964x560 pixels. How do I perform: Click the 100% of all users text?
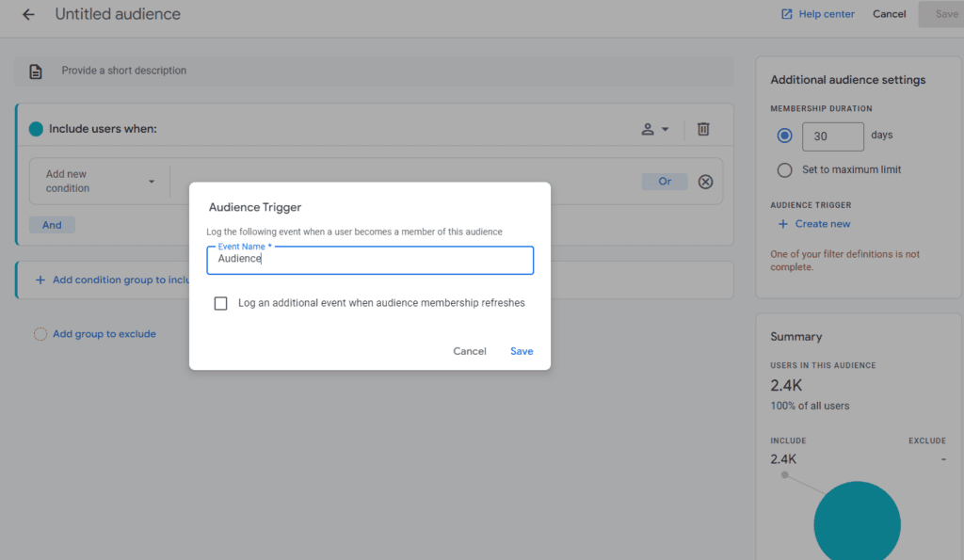810,406
